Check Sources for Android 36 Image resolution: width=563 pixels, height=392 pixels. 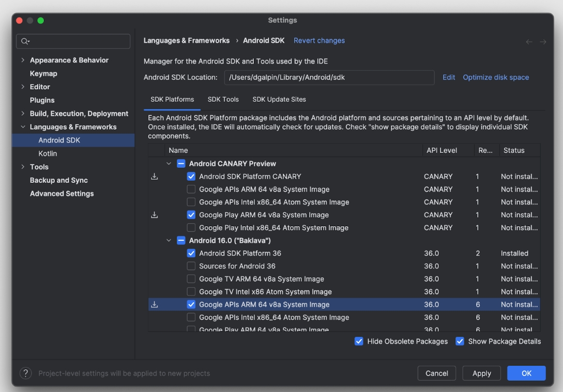click(191, 266)
